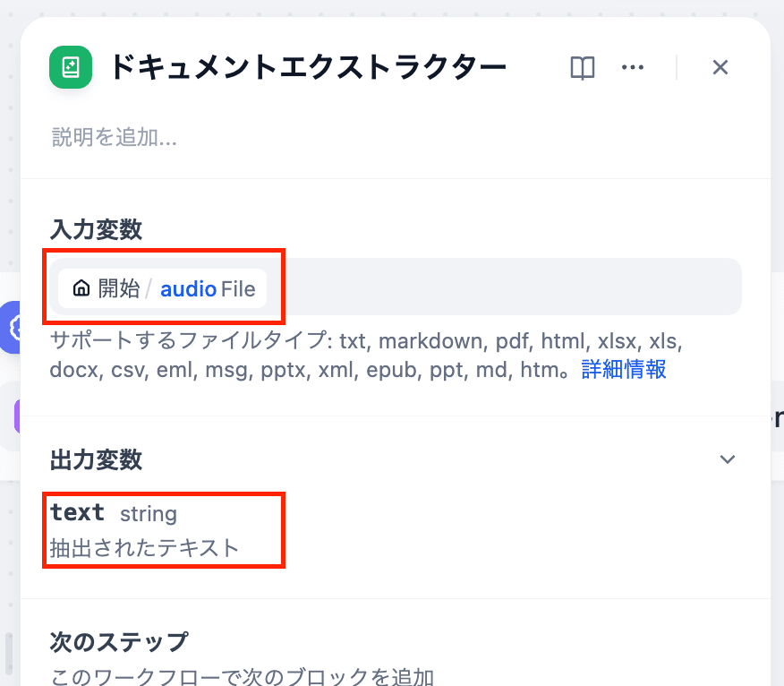Open the 詳細情報 link
The image size is (784, 686).
[x=624, y=370]
